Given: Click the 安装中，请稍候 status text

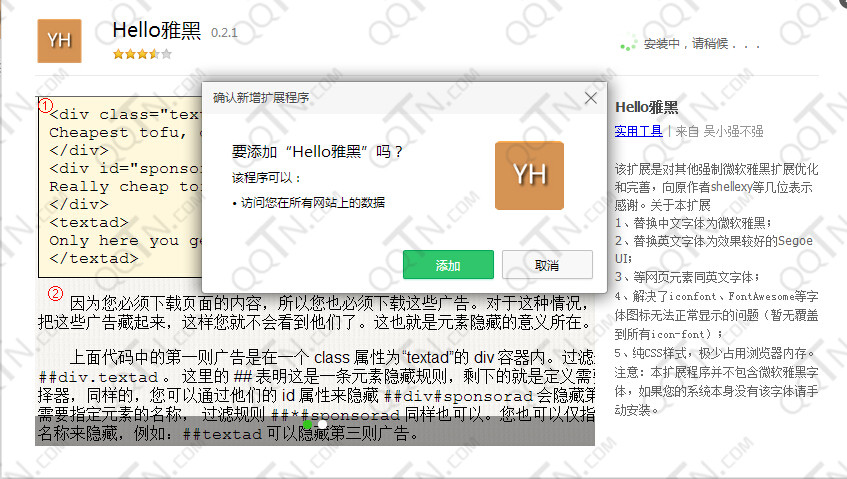Looking at the screenshot, I should coord(702,44).
